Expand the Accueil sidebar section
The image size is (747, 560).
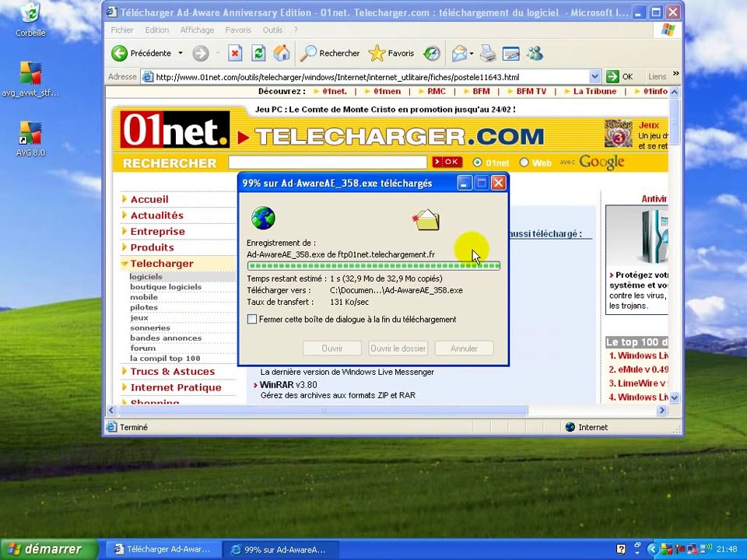[124, 198]
